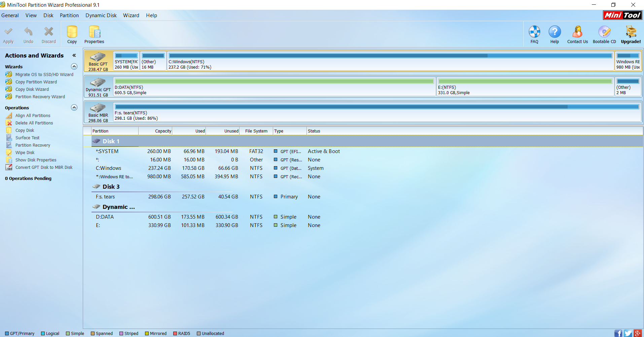Select the E:(NTFS) 331.0 GB volume block
The height and width of the screenshot is (337, 644).
pyautogui.click(x=525, y=86)
